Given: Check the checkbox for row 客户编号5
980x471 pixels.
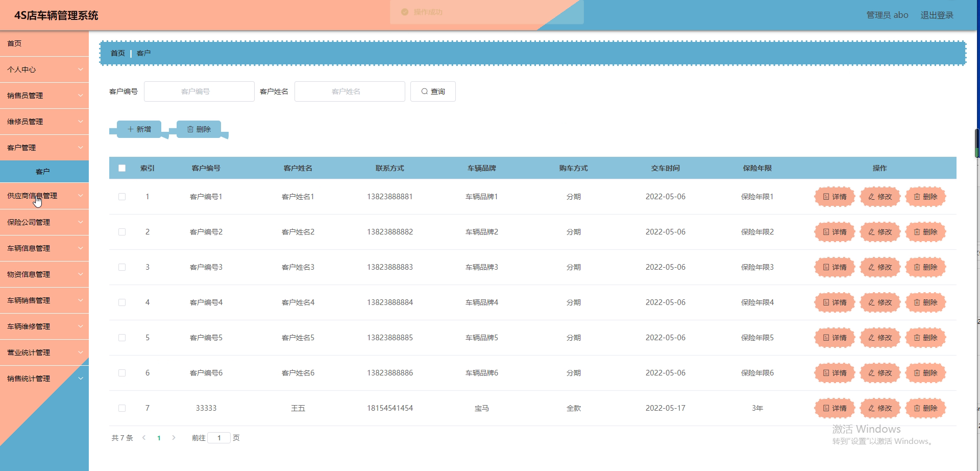Looking at the screenshot, I should pyautogui.click(x=122, y=338).
